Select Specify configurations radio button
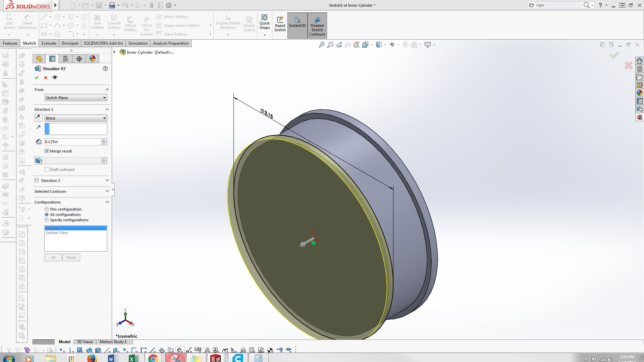644x362 pixels. click(47, 220)
